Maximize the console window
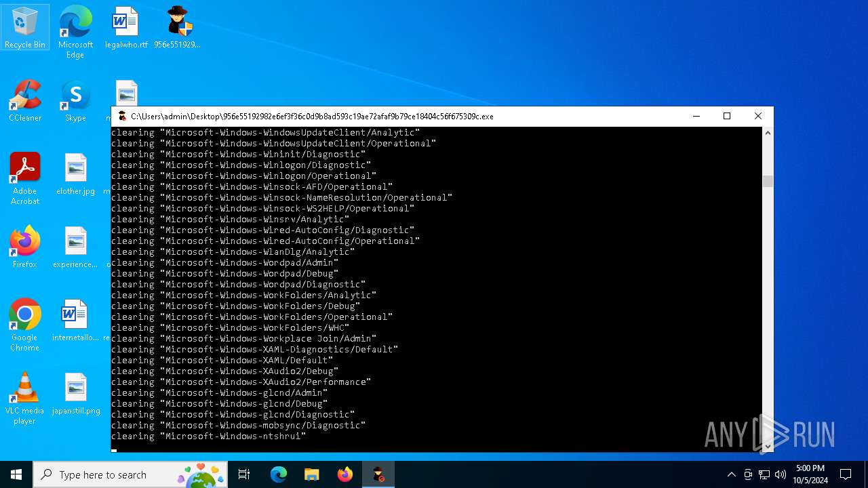Viewport: 868px width, 488px height. (727, 117)
